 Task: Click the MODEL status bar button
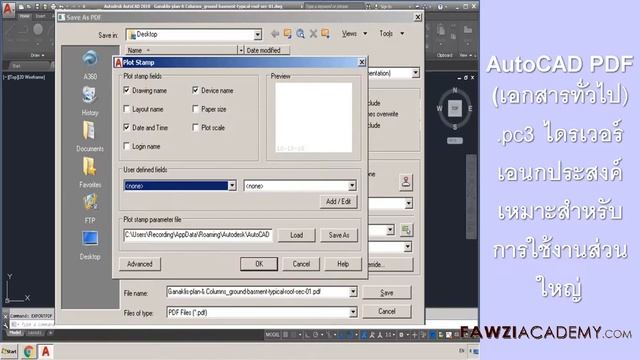(272, 335)
